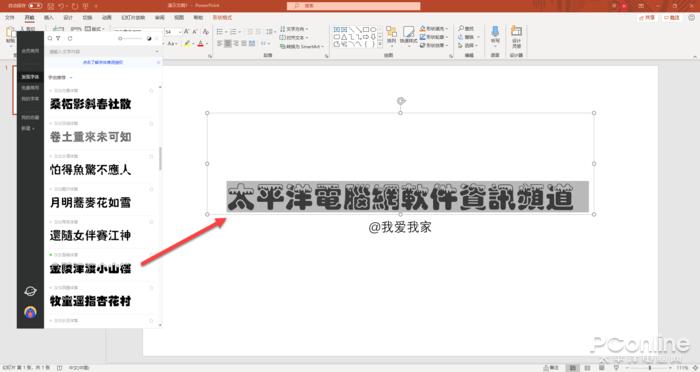The width and height of the screenshot is (700, 372).
Task: Toggle favorite circle for 還隨女伴賽江神
Action: [151, 222]
